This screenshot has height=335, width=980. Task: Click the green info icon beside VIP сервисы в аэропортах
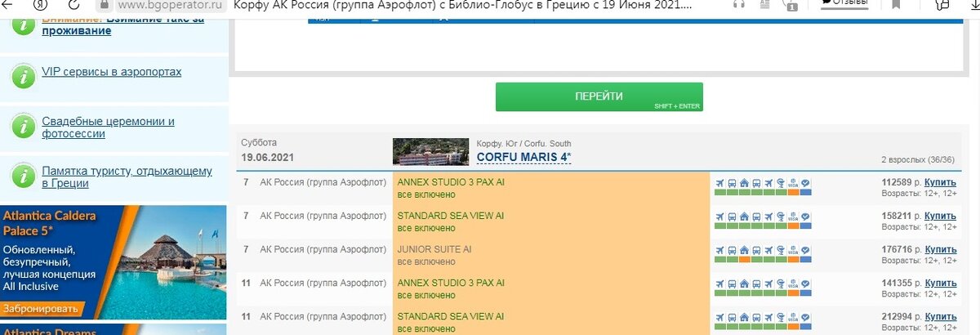(22, 76)
